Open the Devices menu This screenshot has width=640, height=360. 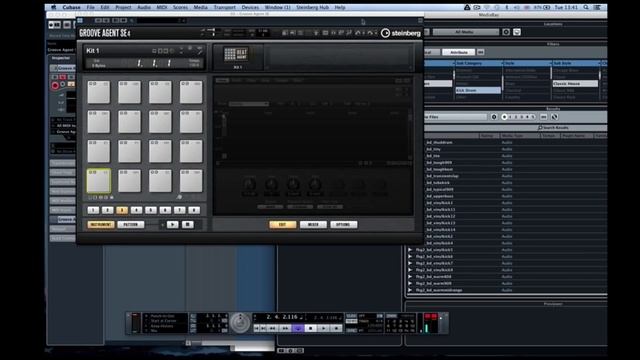[x=250, y=7]
